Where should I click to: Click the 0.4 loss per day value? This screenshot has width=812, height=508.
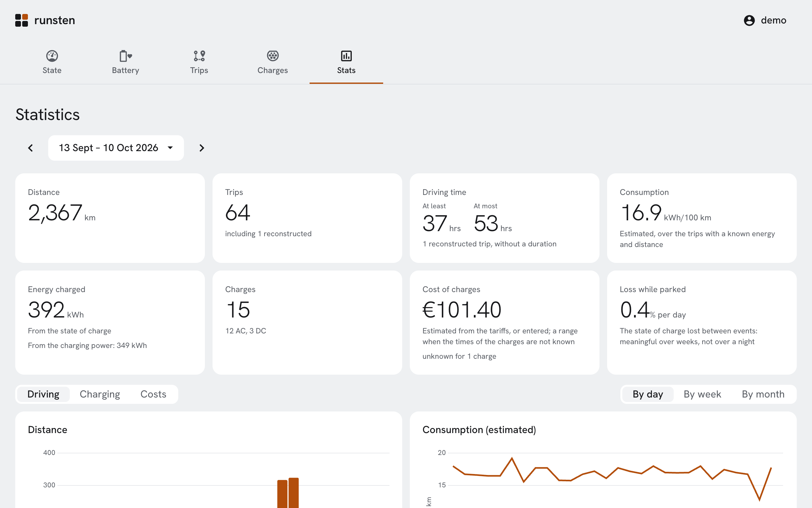635,310
